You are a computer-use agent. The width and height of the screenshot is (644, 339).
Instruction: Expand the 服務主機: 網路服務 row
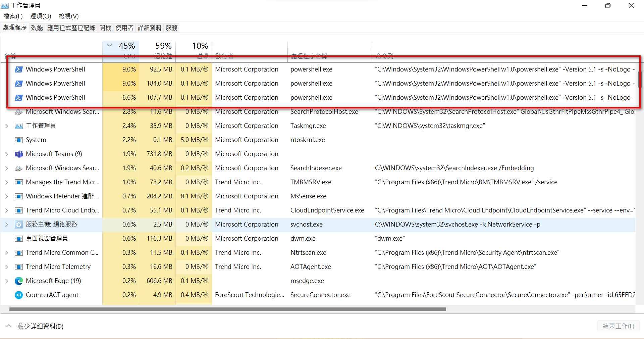7,225
